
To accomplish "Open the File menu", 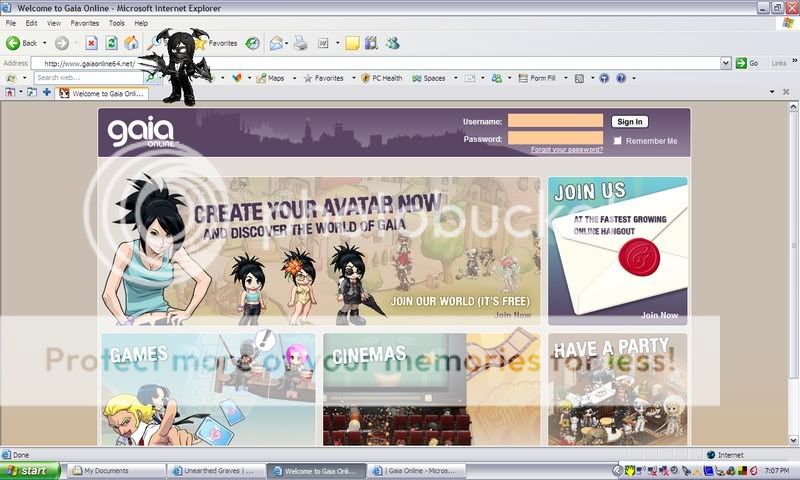I will tap(11, 23).
